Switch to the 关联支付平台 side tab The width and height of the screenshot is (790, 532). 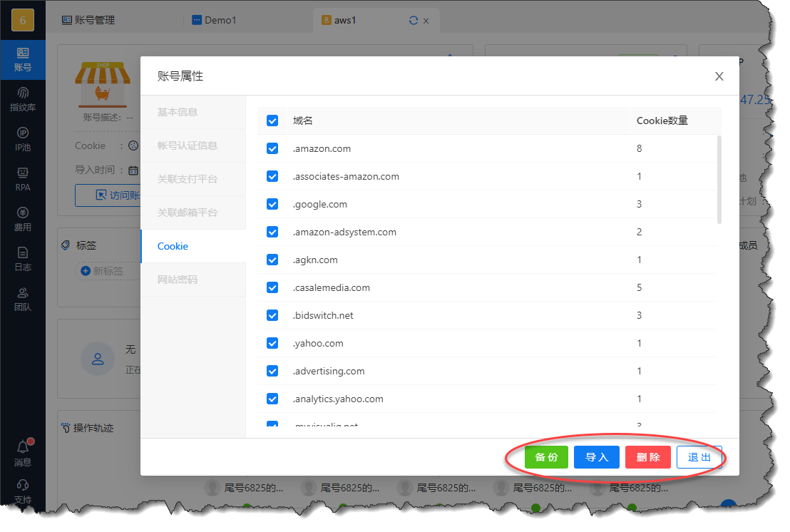click(x=193, y=179)
